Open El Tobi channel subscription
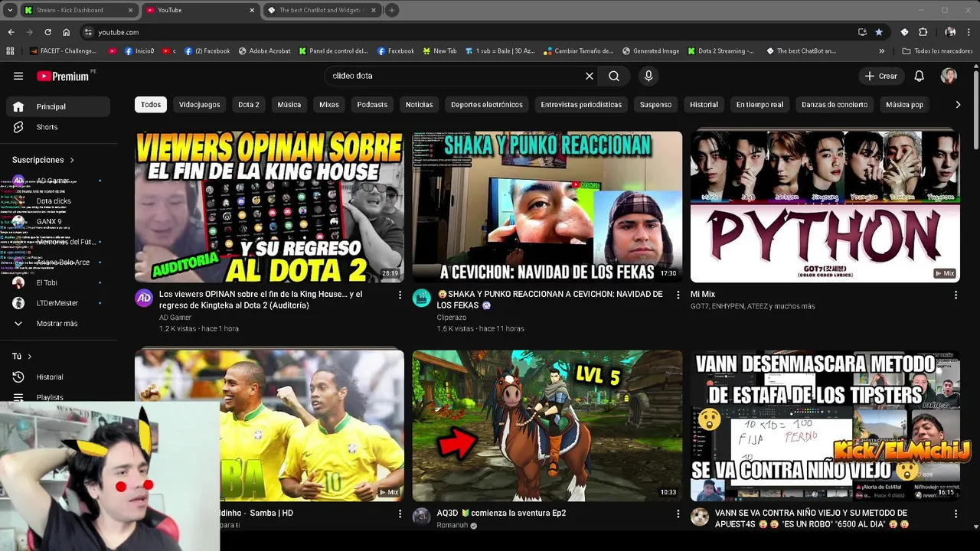This screenshot has height=551, width=980. pos(58,282)
